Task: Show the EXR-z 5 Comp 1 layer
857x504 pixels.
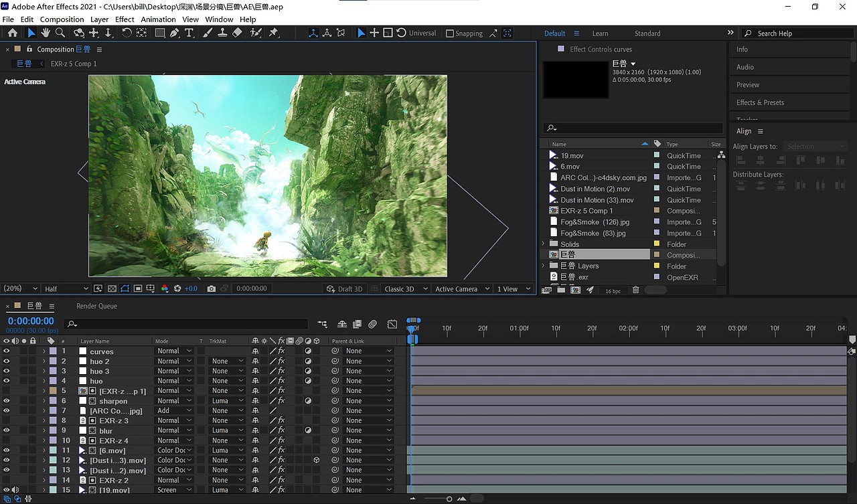Action: click(7, 390)
